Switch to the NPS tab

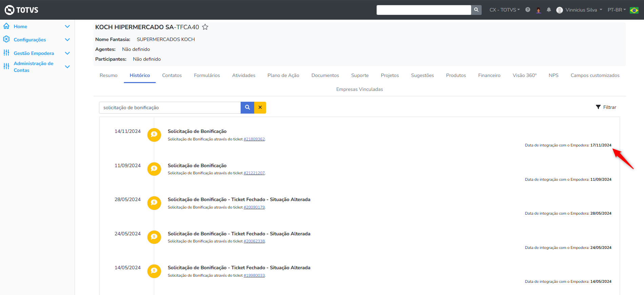[554, 75]
